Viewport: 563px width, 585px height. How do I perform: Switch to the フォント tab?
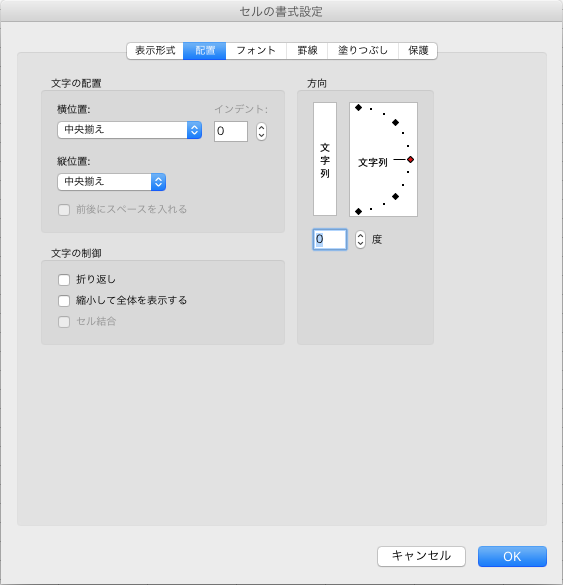click(x=256, y=51)
